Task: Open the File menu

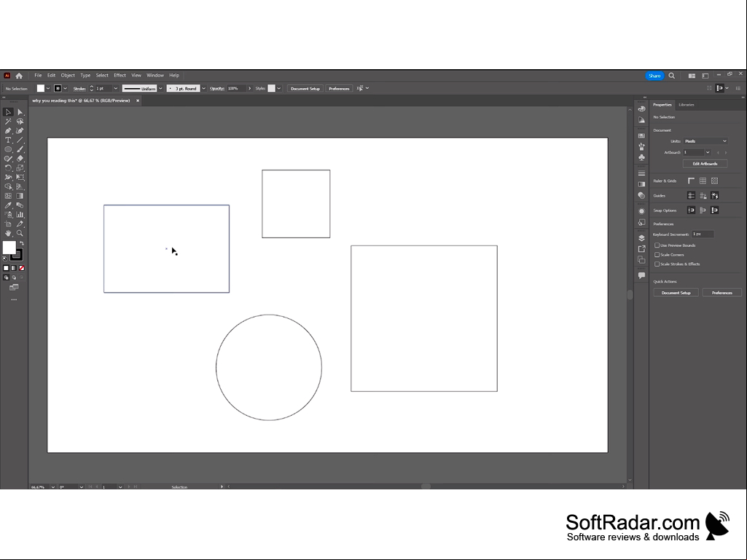Action: 38,75
